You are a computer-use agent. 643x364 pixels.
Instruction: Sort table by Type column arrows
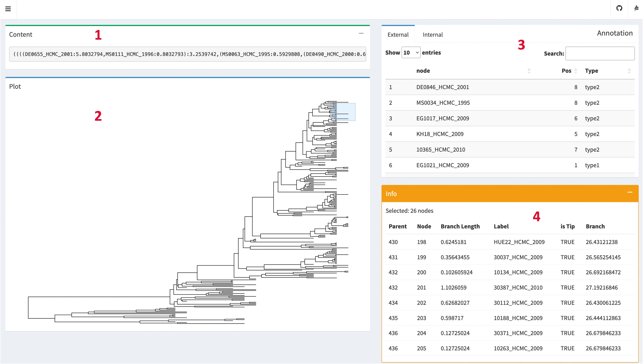pyautogui.click(x=629, y=71)
